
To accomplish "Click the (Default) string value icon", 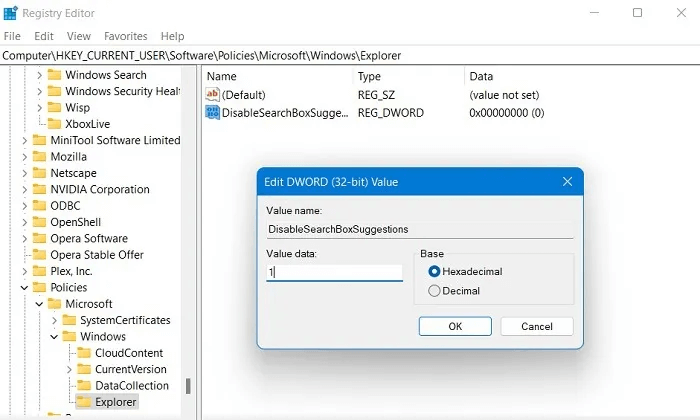I will 212,94.
